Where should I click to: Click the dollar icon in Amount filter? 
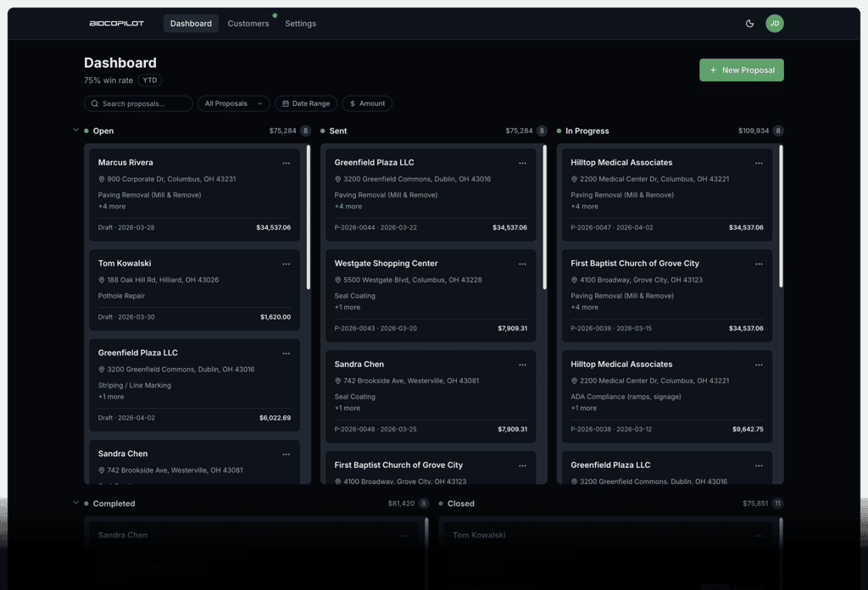[353, 103]
